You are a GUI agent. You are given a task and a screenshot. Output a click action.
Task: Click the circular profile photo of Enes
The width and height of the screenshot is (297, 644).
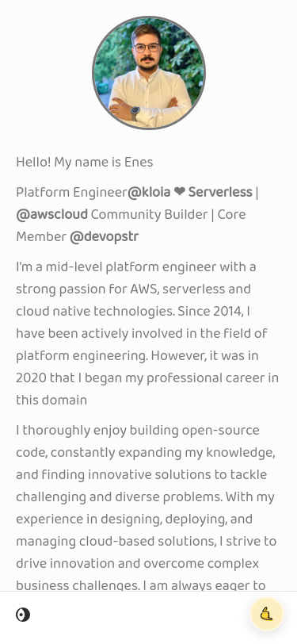click(x=149, y=73)
